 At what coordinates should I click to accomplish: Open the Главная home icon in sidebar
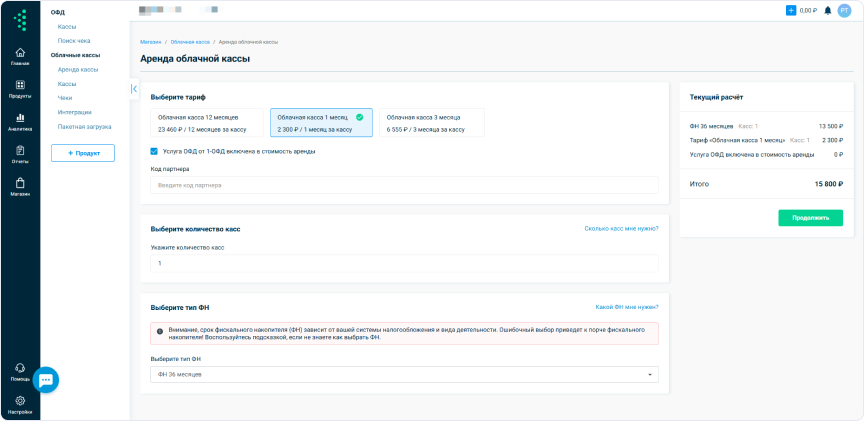click(x=20, y=54)
